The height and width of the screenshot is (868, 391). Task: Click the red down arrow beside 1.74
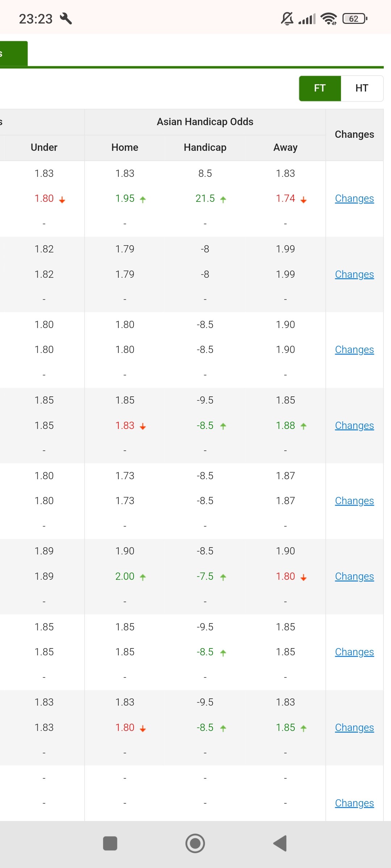pyautogui.click(x=304, y=199)
